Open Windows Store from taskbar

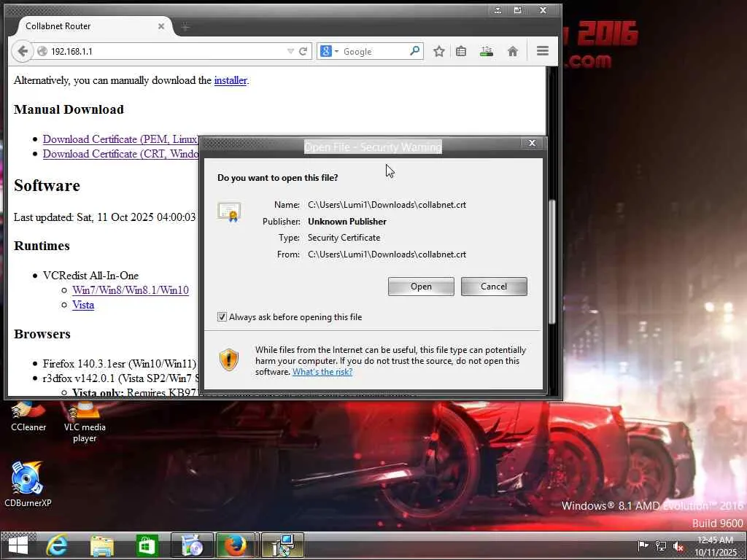pyautogui.click(x=147, y=545)
